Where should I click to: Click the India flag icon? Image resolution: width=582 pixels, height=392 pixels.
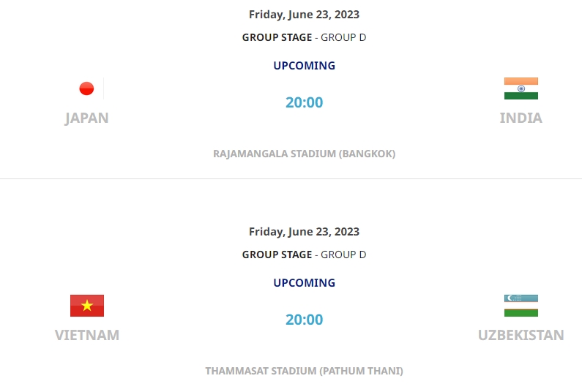click(521, 88)
